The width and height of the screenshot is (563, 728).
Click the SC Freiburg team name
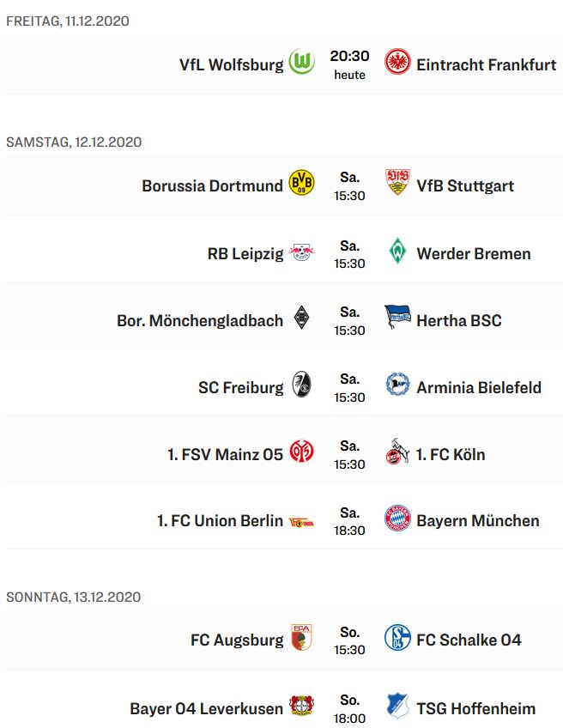pos(240,387)
